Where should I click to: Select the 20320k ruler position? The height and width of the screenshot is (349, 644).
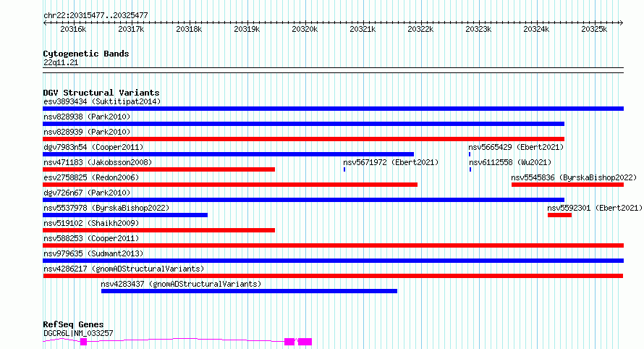pos(305,29)
